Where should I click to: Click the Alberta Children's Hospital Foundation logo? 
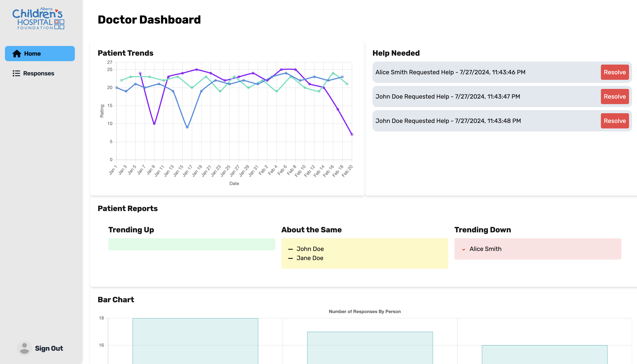[39, 18]
